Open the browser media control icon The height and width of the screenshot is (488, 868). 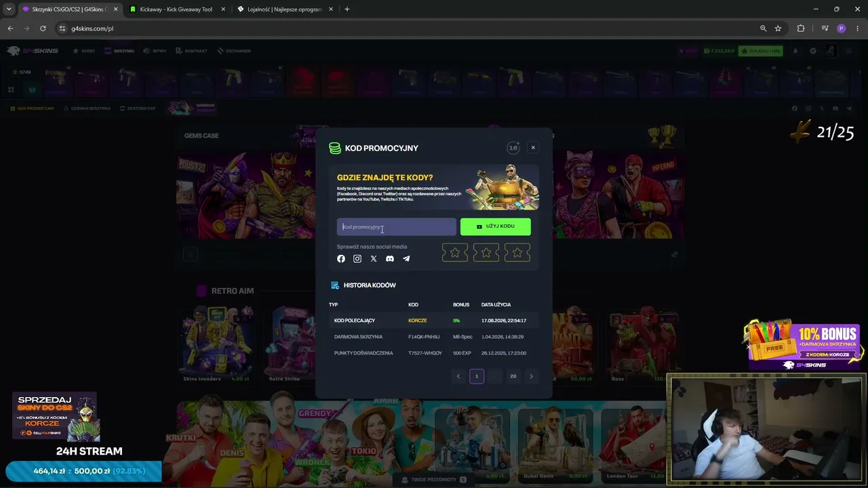[825, 28]
